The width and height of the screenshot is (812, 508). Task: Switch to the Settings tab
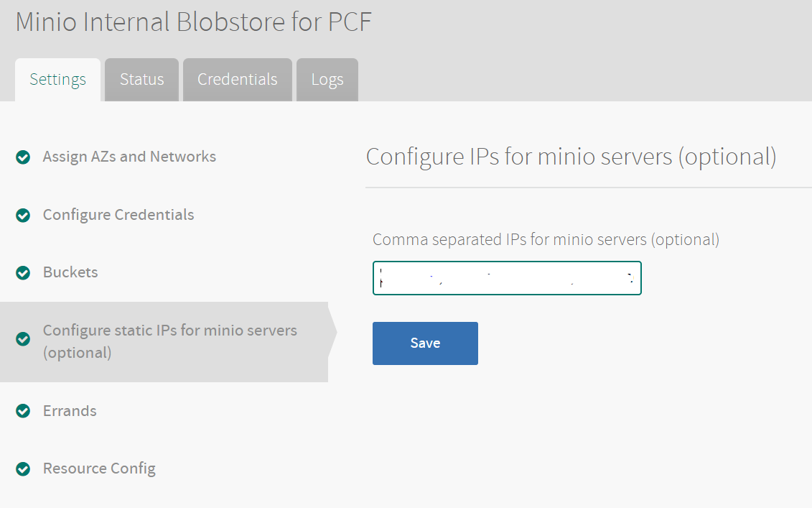[x=57, y=79]
